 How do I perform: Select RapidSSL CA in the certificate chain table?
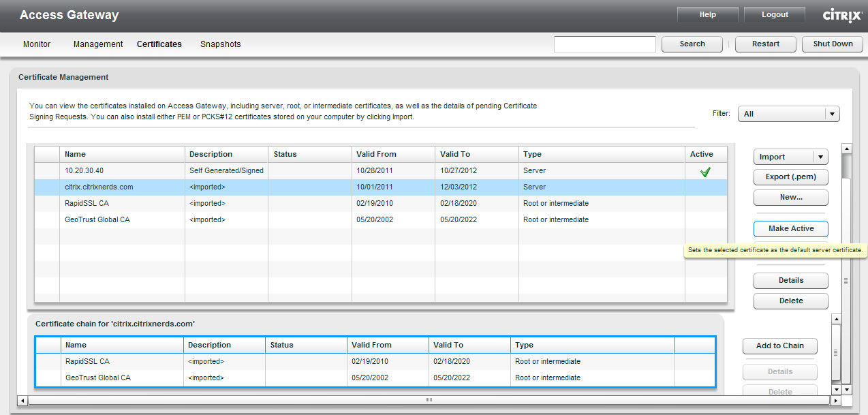coord(375,362)
